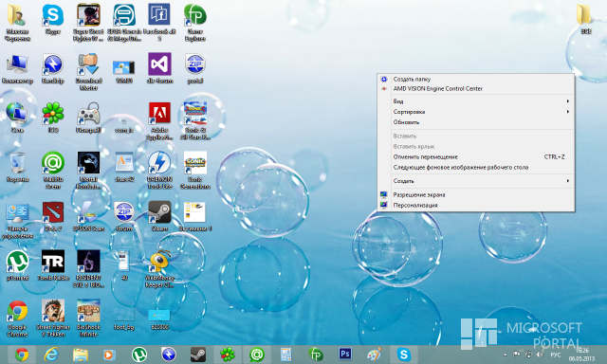The width and height of the screenshot is (607, 364).
Task: Select the Steam shortcut on the desktop
Action: click(x=159, y=216)
